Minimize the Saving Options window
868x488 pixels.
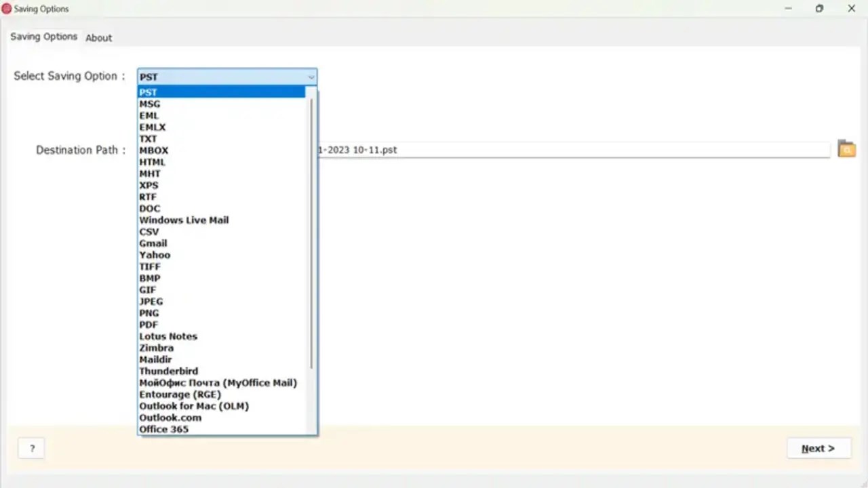789,9
